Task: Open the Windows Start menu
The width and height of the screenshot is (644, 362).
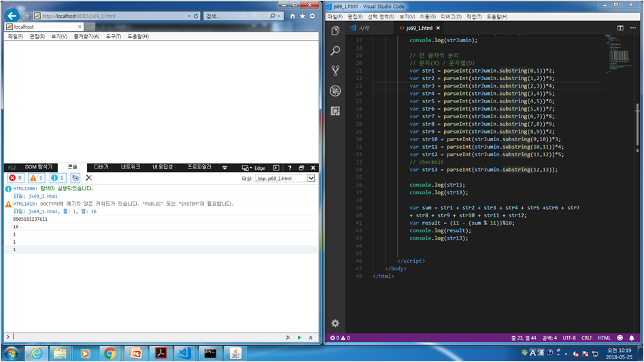Action: coord(11,353)
